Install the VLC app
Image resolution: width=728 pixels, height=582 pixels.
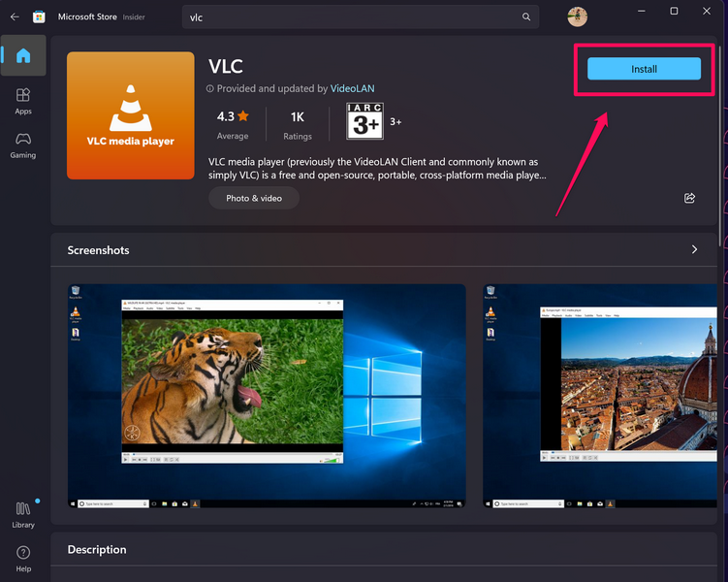[x=644, y=69]
